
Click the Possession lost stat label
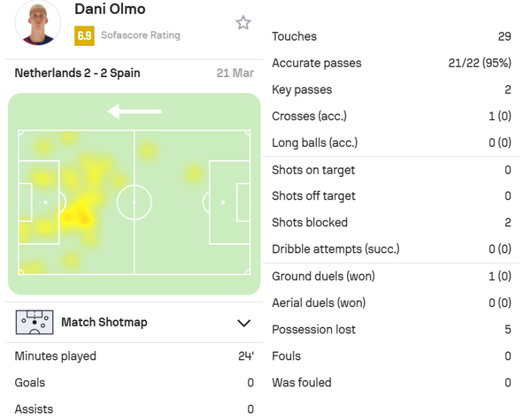tap(314, 330)
